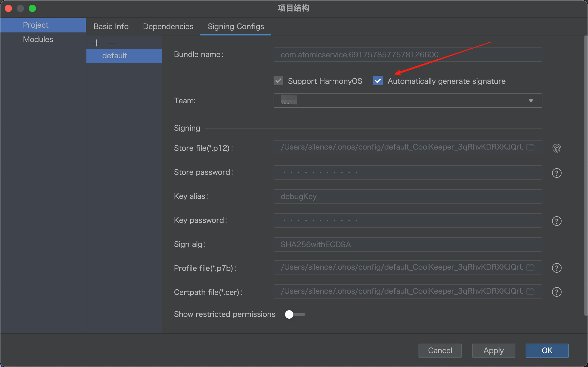Open the Dependencies tab
Image resolution: width=588 pixels, height=367 pixels.
click(168, 26)
